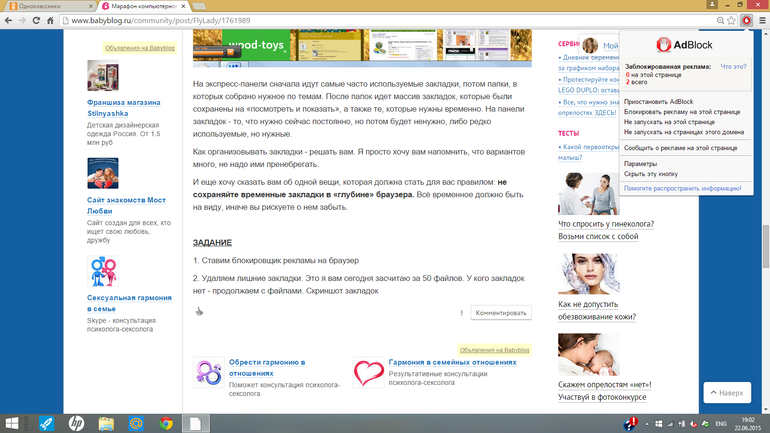Click the wood-toys screenshot image
The height and width of the screenshot is (433, 770).
coord(362,47)
